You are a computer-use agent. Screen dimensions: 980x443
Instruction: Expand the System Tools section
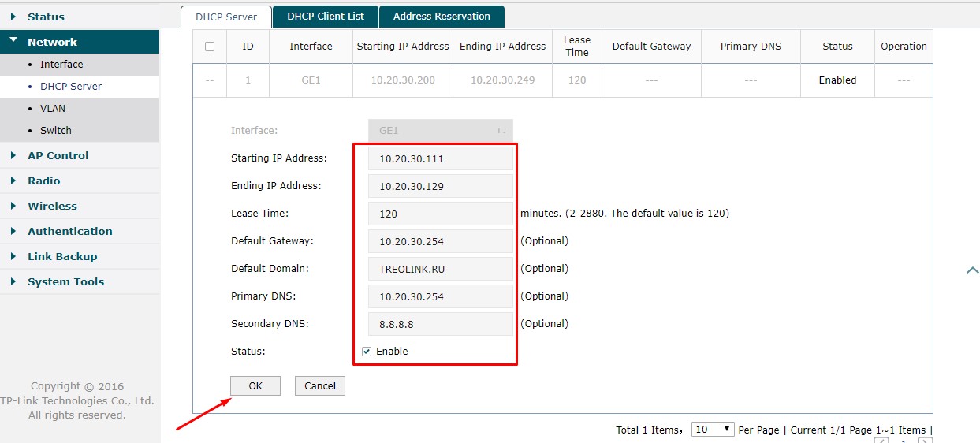pyautogui.click(x=13, y=281)
